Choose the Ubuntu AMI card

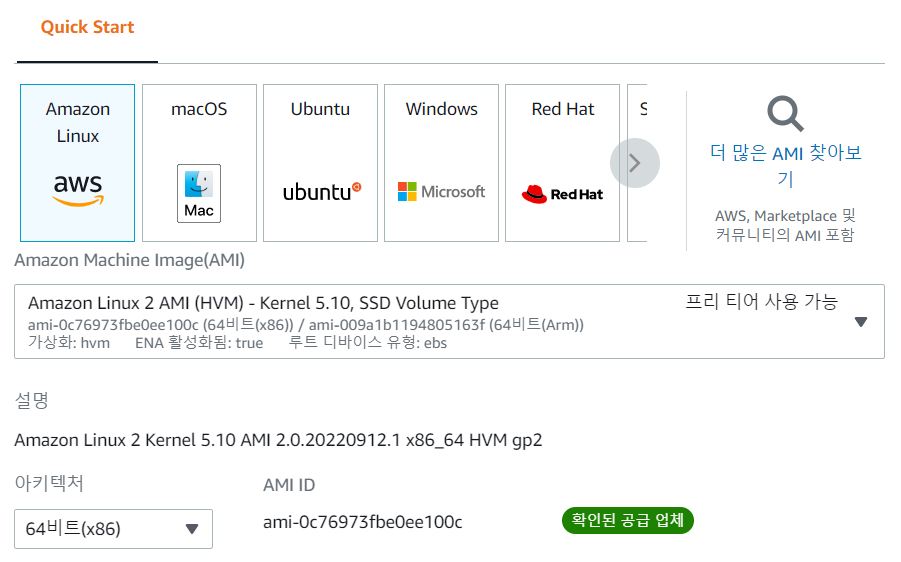click(x=321, y=163)
